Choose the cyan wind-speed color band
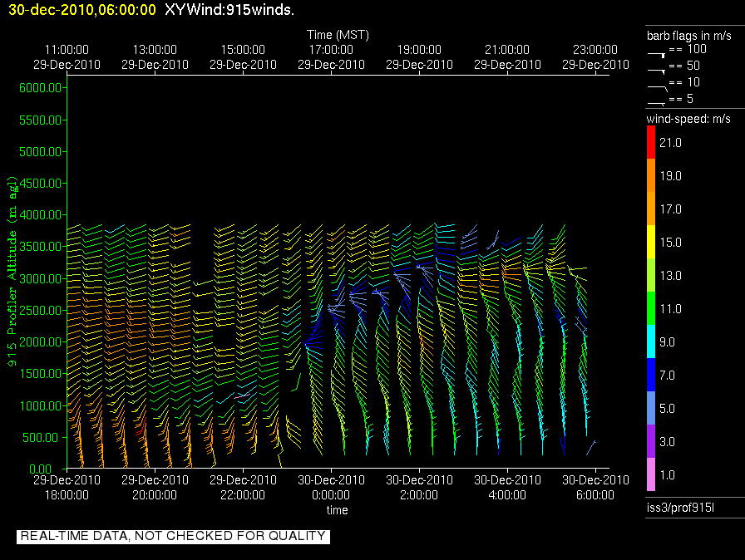Viewport: 745px width, 560px height. pos(651,342)
